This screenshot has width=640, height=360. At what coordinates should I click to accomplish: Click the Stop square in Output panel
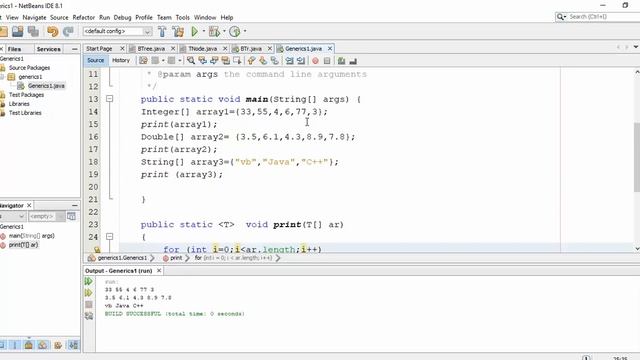coord(89,304)
